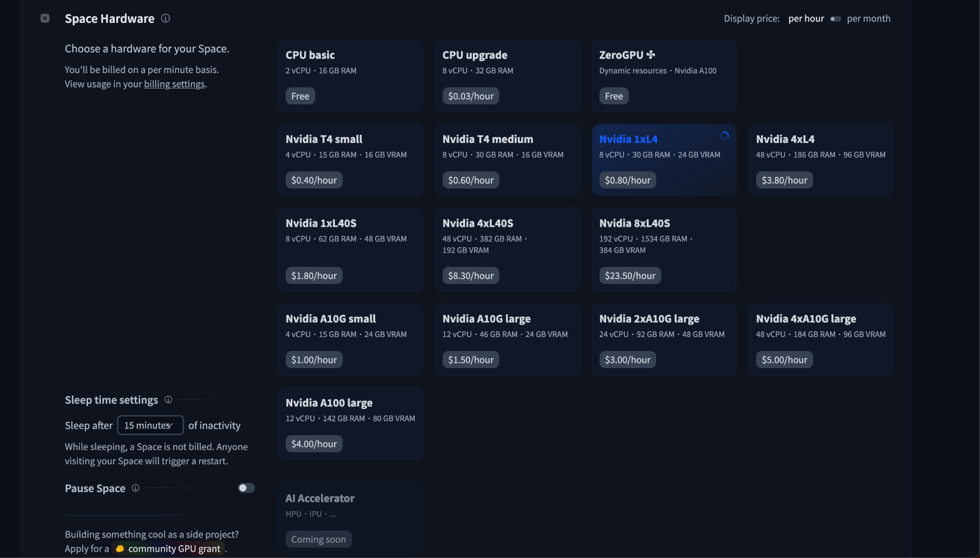The height and width of the screenshot is (558, 980).
Task: Click info icon beside Pause Space
Action: [x=135, y=488]
